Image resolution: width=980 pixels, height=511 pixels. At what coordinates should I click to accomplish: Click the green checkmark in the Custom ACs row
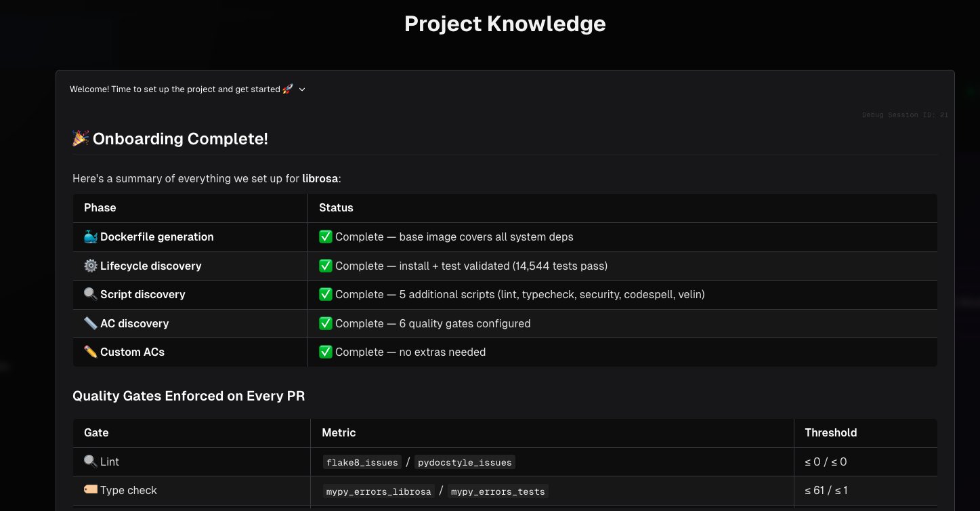[x=326, y=352]
